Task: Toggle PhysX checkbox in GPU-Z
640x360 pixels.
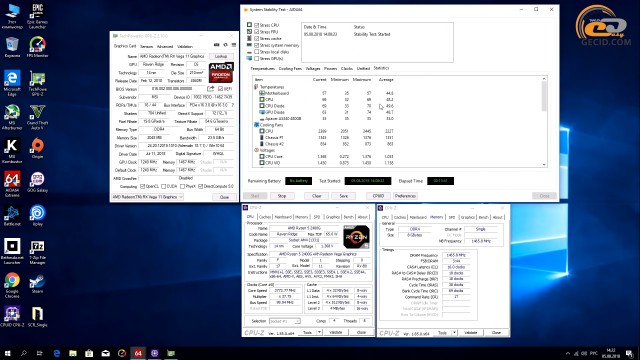Action: pos(182,186)
